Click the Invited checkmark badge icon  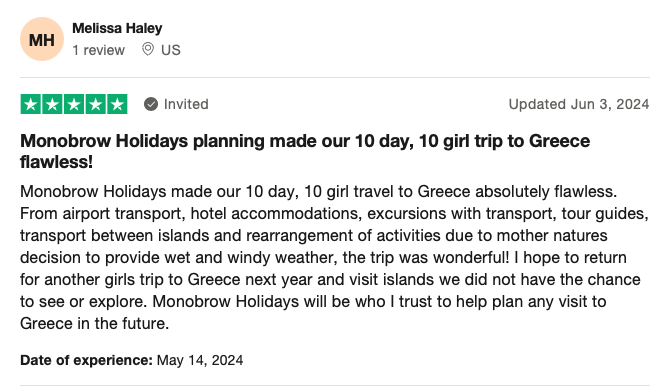click(151, 104)
